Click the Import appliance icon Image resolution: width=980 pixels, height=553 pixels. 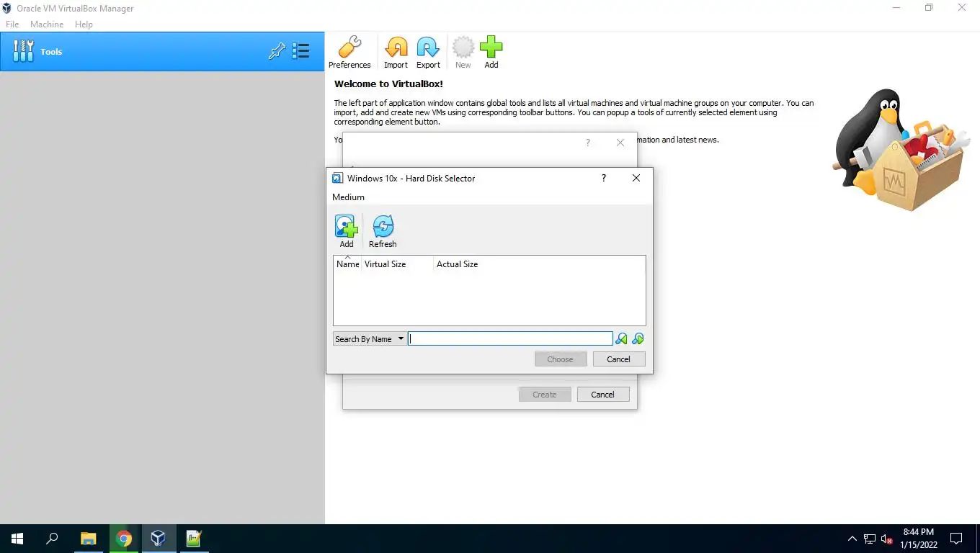pos(396,53)
